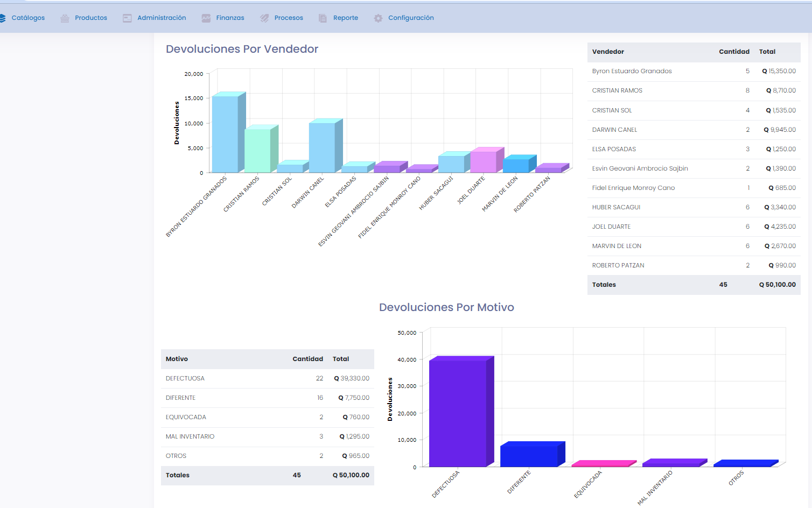Select the Byron Estuardo Granados row
The width and height of the screenshot is (812, 508).
(x=694, y=71)
